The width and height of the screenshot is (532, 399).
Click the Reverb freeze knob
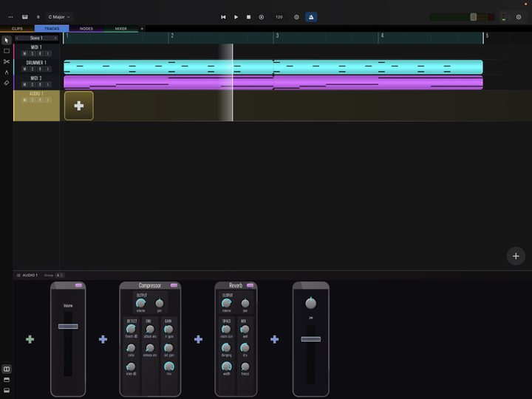tap(245, 366)
